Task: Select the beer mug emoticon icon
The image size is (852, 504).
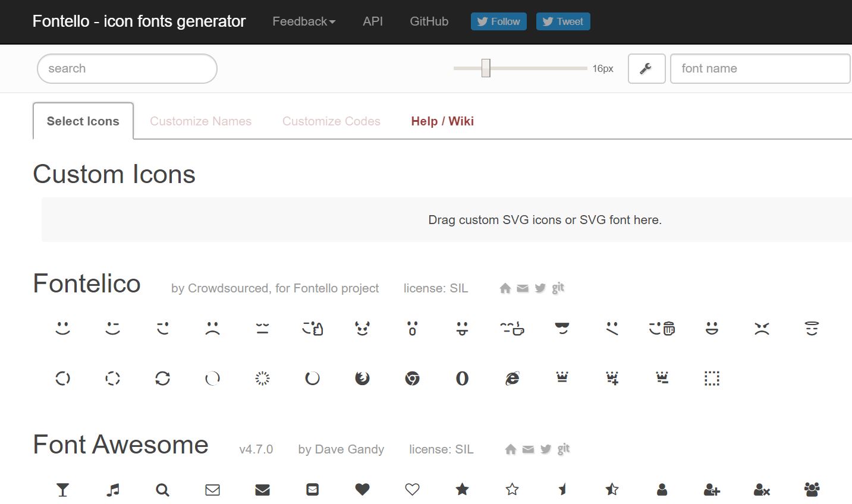Action: coord(662,328)
